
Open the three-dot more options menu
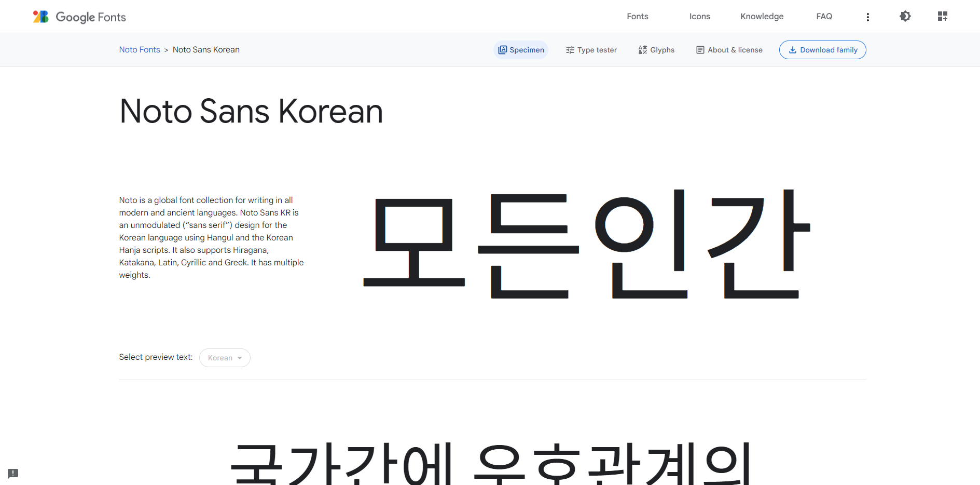[867, 17]
